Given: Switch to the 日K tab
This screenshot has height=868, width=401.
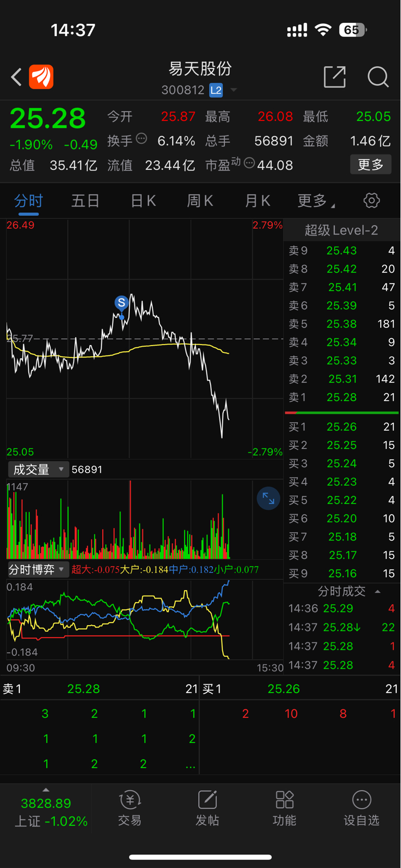Looking at the screenshot, I should (143, 201).
